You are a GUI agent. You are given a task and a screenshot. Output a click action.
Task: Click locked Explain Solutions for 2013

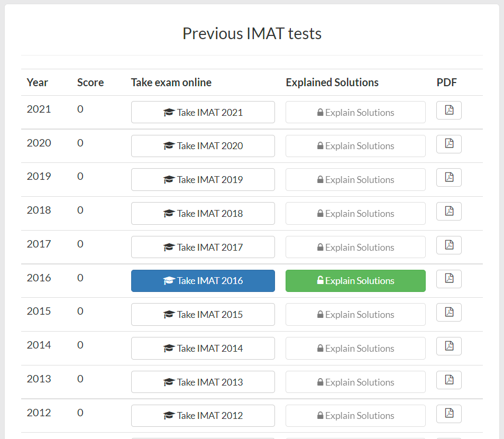pos(355,382)
